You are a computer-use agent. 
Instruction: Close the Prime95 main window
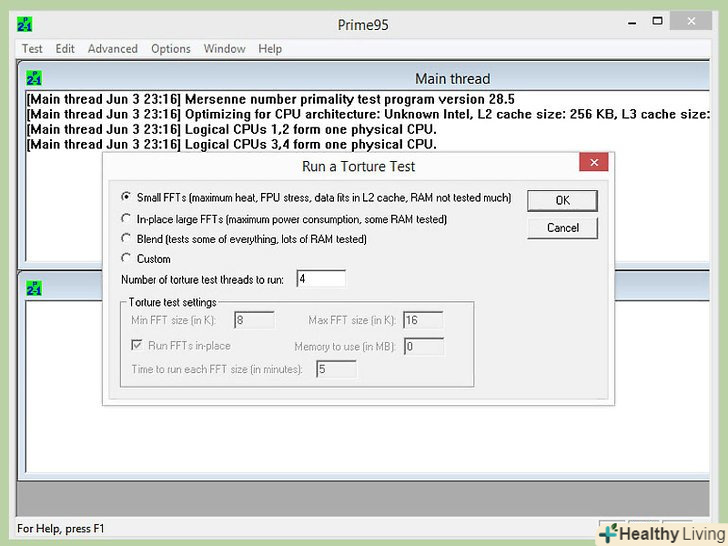coord(691,21)
